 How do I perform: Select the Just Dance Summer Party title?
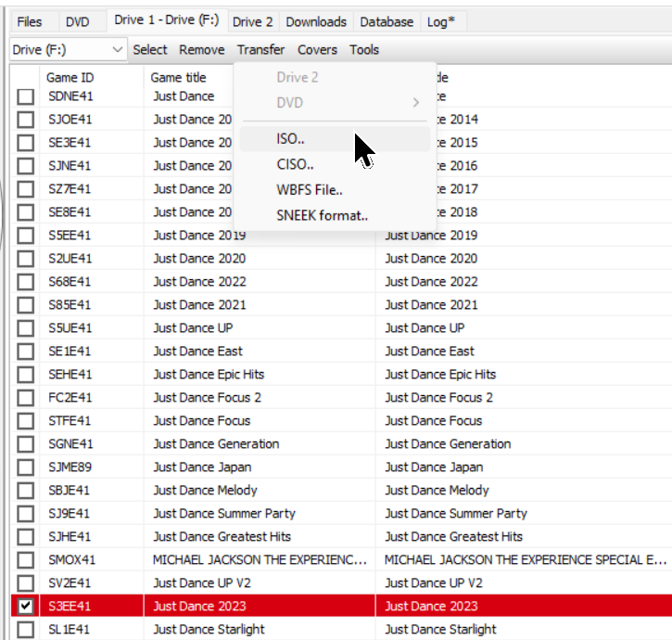[224, 514]
